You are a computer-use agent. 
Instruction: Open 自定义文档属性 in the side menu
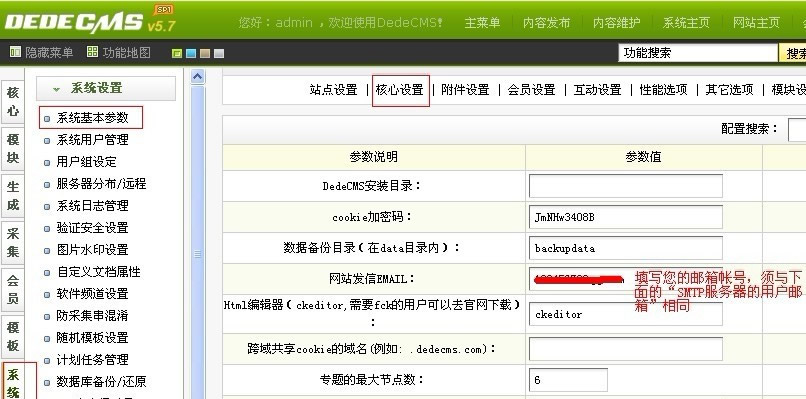(x=98, y=271)
